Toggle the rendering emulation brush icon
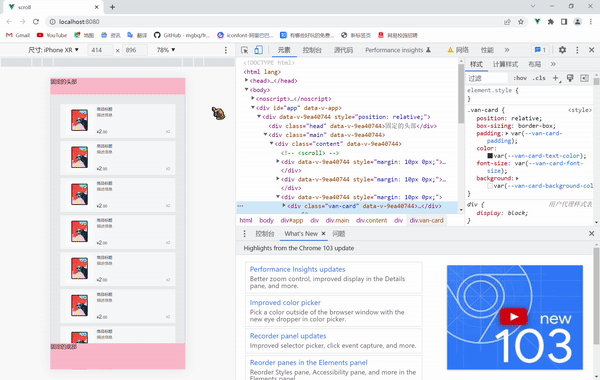Viewport: 600px width, 380px height. (570, 78)
